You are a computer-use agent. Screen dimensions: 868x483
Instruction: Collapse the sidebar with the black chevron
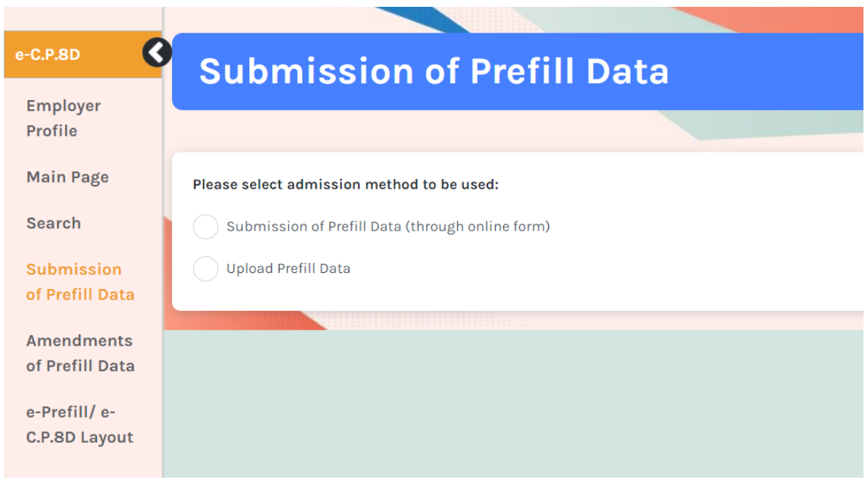157,53
